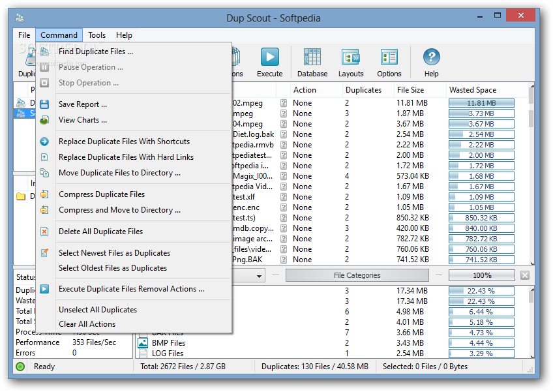Click the Find Duplicate Files menu icon

pyautogui.click(x=44, y=52)
